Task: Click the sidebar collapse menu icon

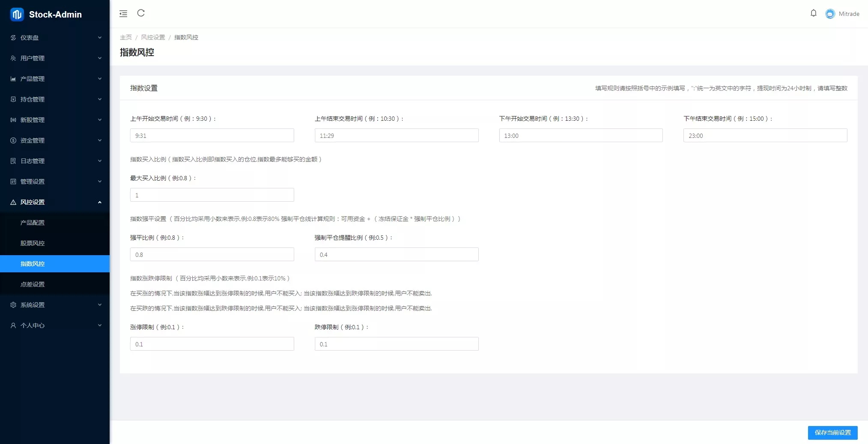Action: click(123, 14)
